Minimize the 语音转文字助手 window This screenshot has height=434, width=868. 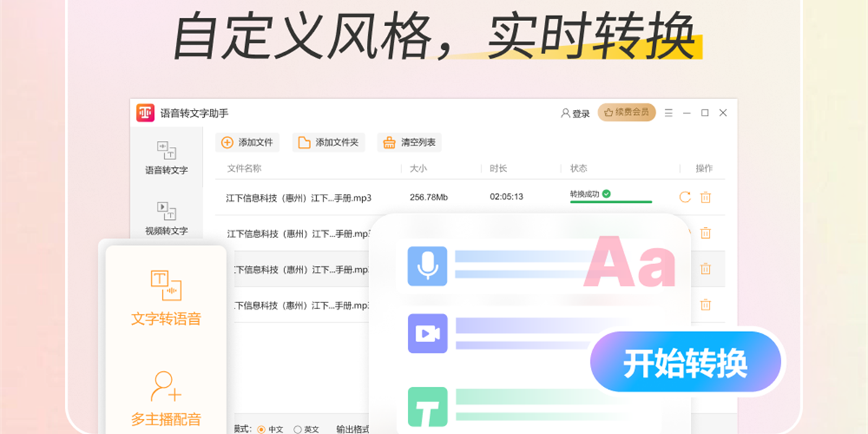point(686,113)
